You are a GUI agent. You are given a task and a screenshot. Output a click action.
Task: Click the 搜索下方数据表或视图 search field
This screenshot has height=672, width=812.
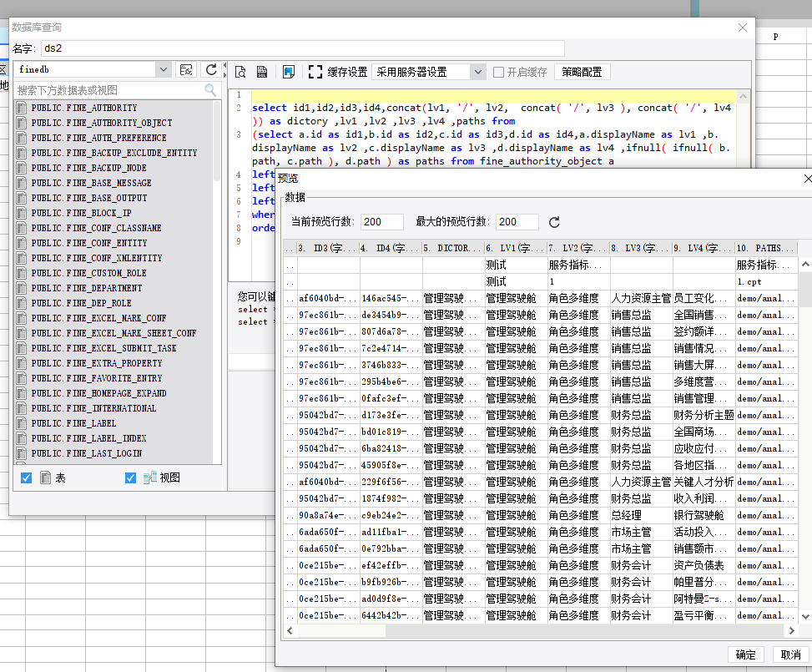(x=110, y=90)
